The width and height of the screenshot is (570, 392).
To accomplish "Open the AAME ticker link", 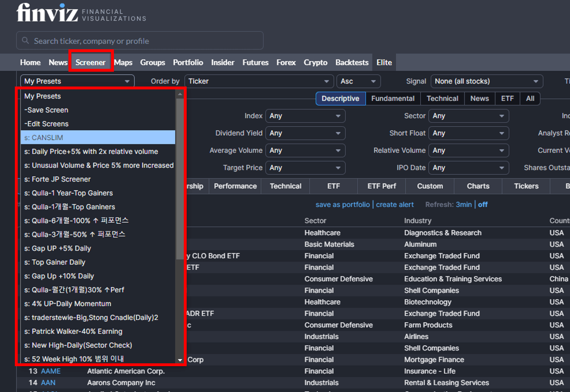I will click(51, 371).
